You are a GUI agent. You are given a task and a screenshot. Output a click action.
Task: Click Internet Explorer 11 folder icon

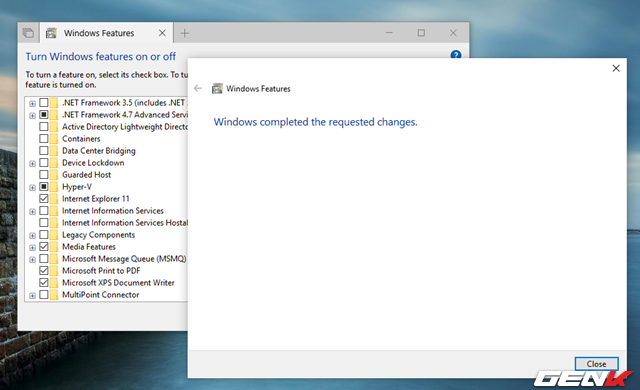coord(54,199)
